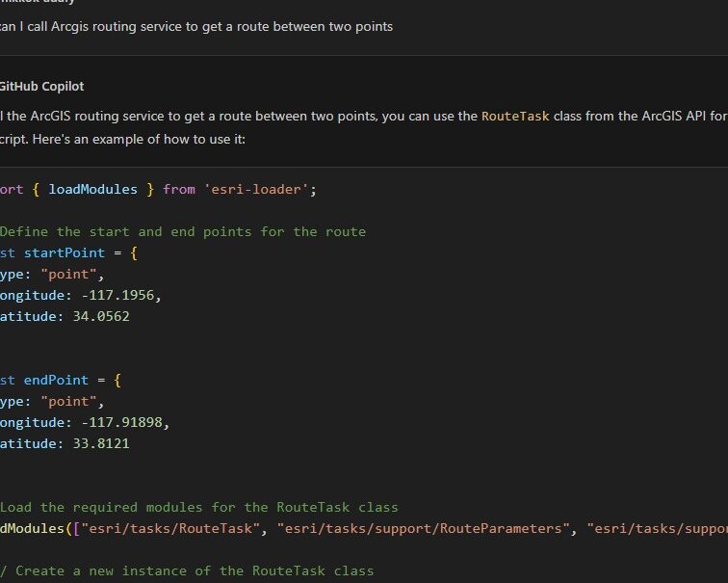Click the "esri/tasks/RouteTask" module string
The width and height of the screenshot is (728, 583).
[x=169, y=529]
